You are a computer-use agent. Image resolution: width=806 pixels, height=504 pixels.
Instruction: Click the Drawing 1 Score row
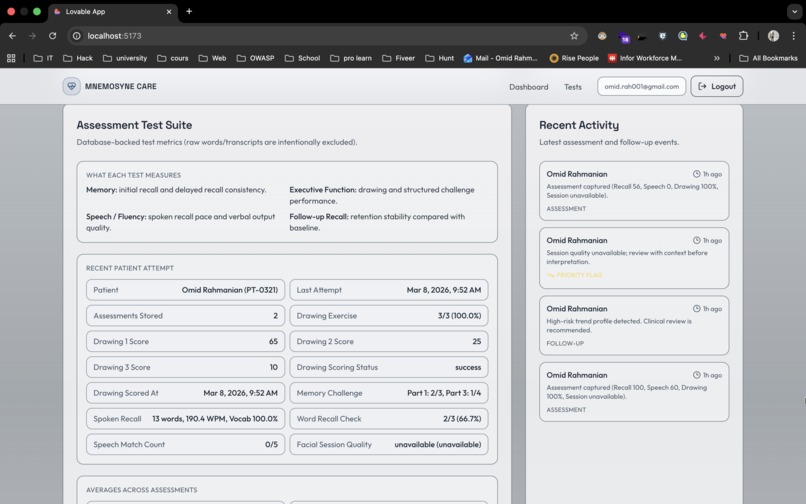click(x=186, y=341)
